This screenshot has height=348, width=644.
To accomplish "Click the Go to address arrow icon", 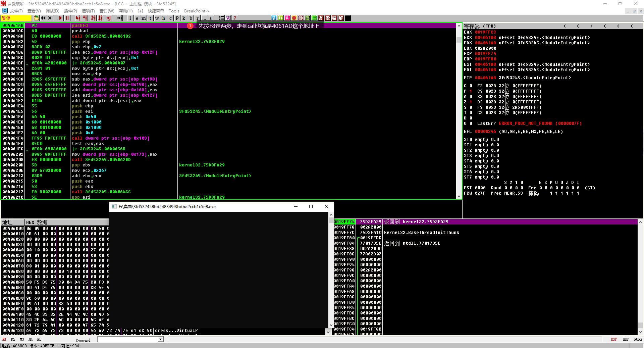I will (x=120, y=18).
